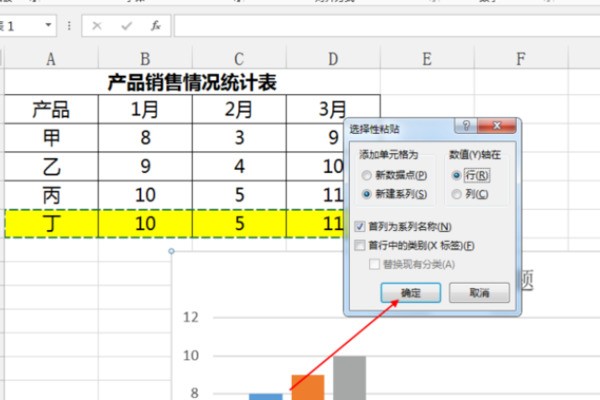Close the 选择性粘贴 dialog with X

click(x=499, y=128)
